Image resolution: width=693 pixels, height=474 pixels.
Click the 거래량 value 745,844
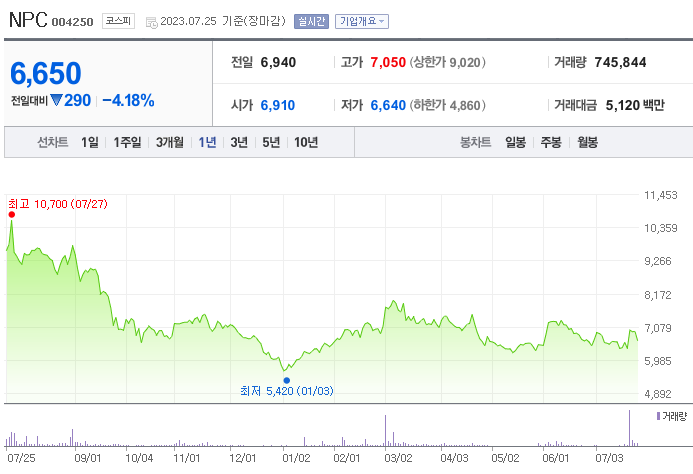[620, 62]
